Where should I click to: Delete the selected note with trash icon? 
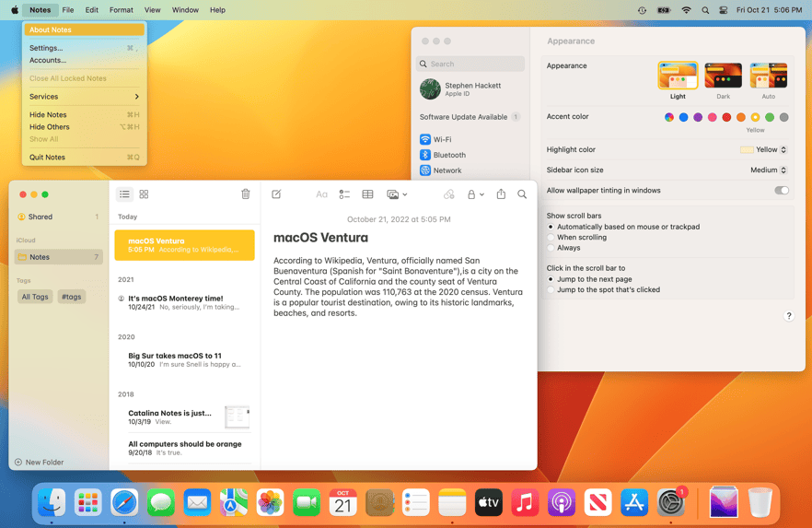[x=246, y=194]
